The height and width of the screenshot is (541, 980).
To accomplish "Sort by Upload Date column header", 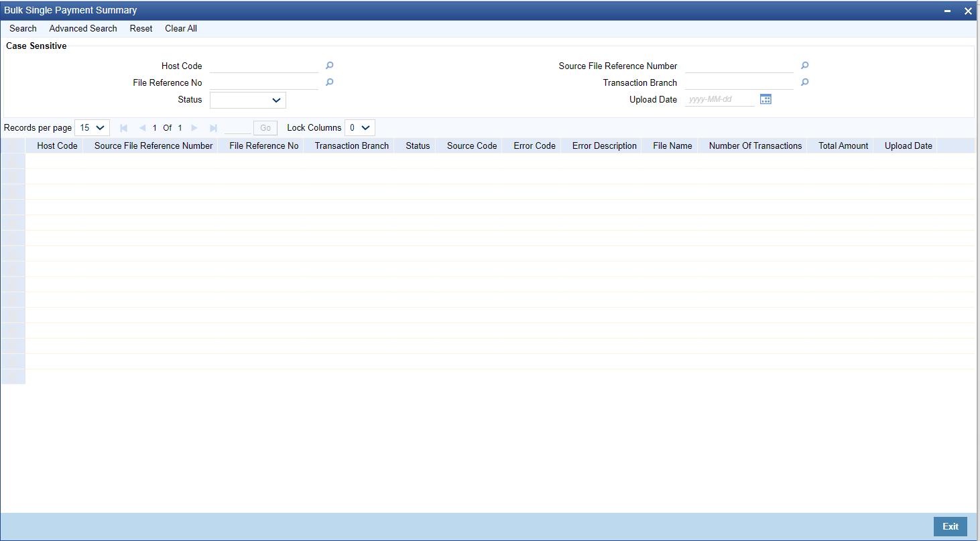I will click(x=908, y=145).
